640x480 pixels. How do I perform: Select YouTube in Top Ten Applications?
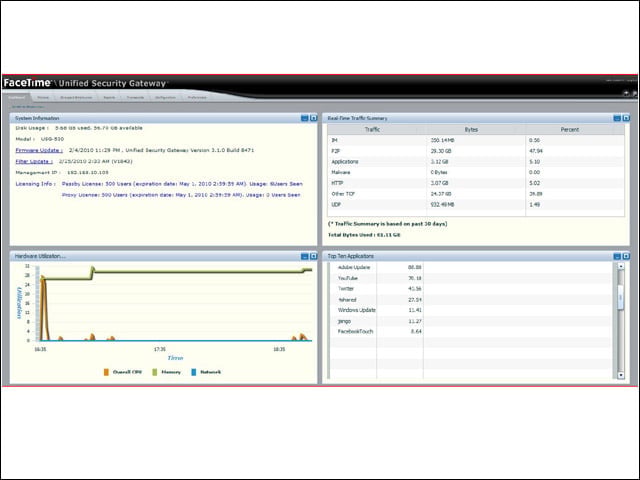tap(348, 278)
